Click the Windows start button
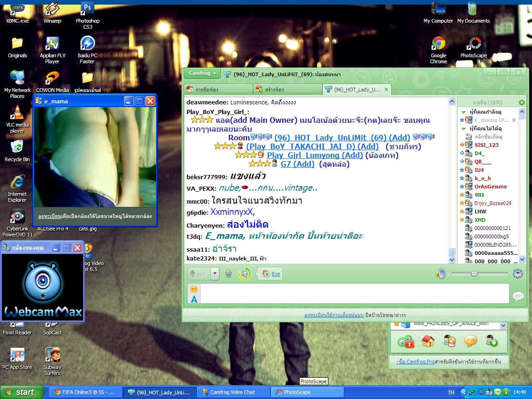The image size is (532, 399). click(22, 392)
